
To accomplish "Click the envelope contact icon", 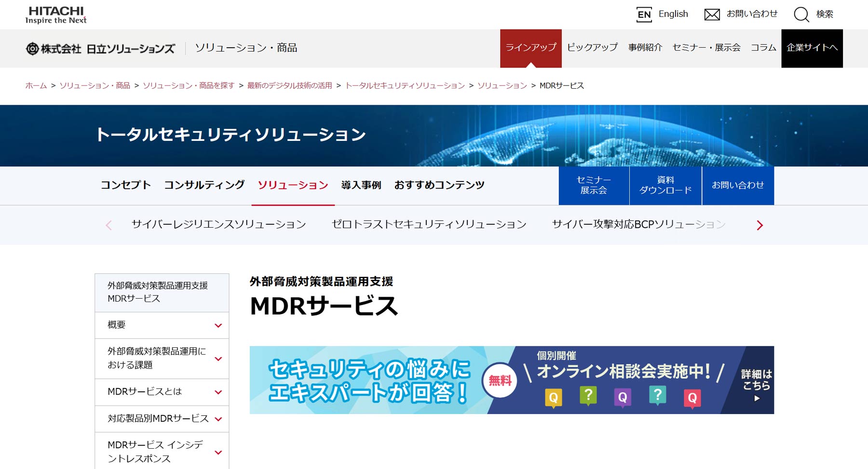I will 712,14.
